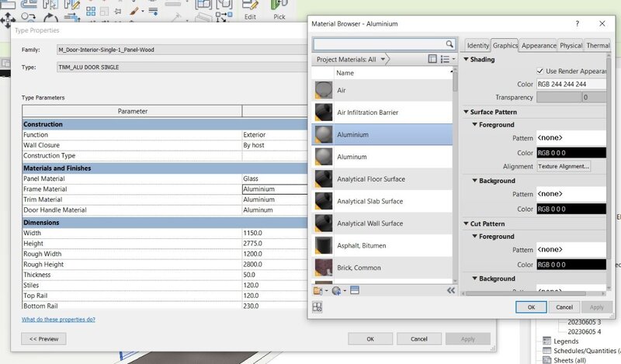Viewport: 621px width, 364px height.
Task: Open the material library folder icon
Action: coord(317,290)
